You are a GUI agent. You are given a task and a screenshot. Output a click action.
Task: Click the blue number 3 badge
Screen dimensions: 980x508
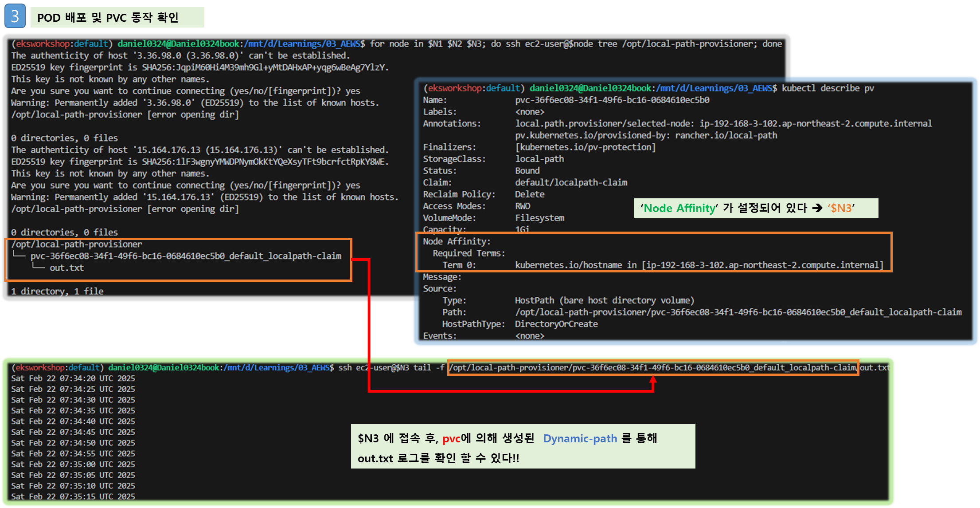coord(15,16)
